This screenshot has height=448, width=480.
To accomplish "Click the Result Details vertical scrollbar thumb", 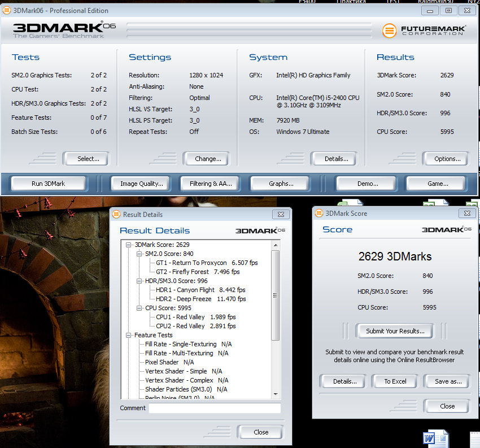I will (x=276, y=295).
